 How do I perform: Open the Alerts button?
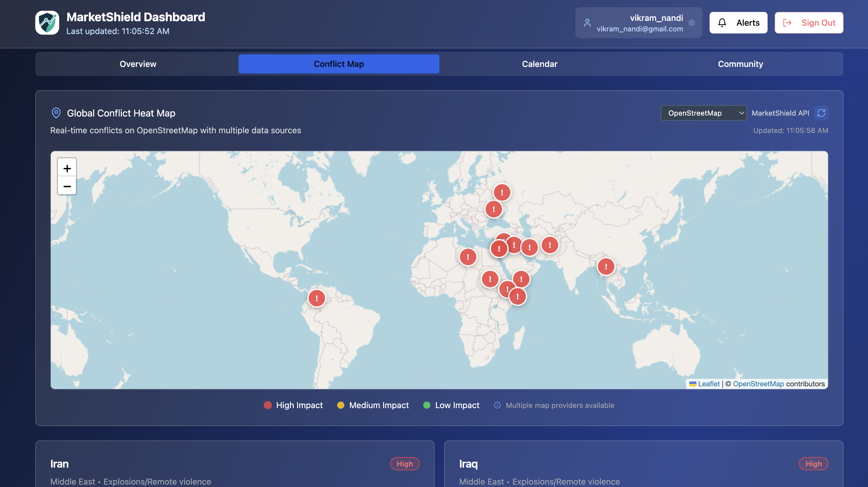(738, 23)
